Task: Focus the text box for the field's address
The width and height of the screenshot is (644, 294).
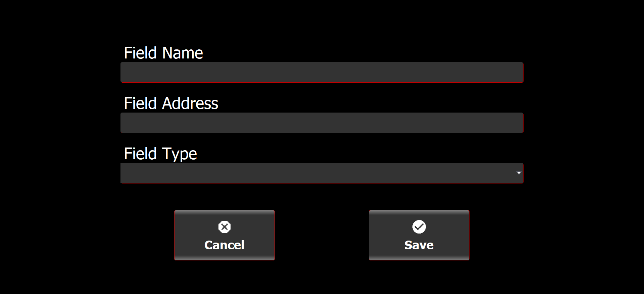Action: coord(321,123)
